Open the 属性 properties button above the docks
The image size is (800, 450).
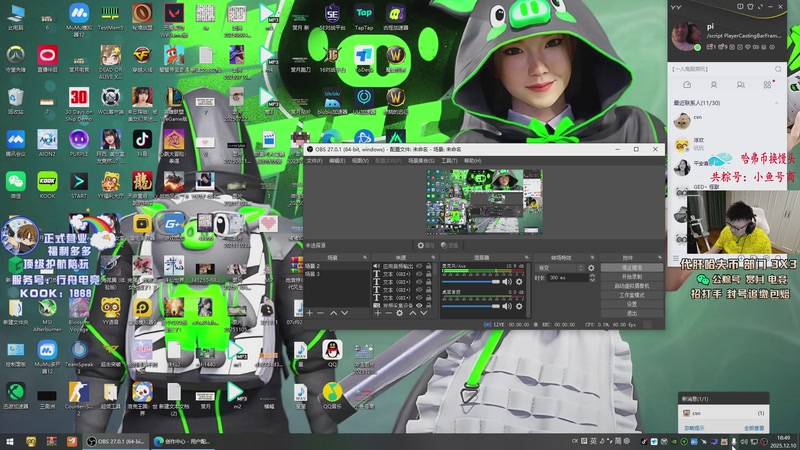(426, 245)
